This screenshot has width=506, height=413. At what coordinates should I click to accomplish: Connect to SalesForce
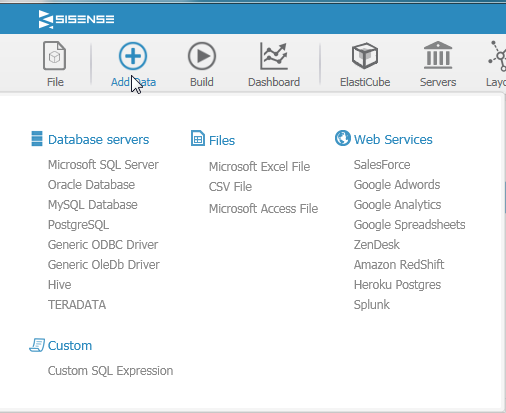point(382,165)
